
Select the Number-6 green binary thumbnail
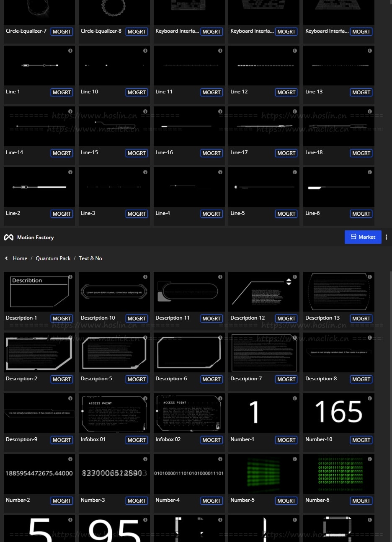(339, 474)
